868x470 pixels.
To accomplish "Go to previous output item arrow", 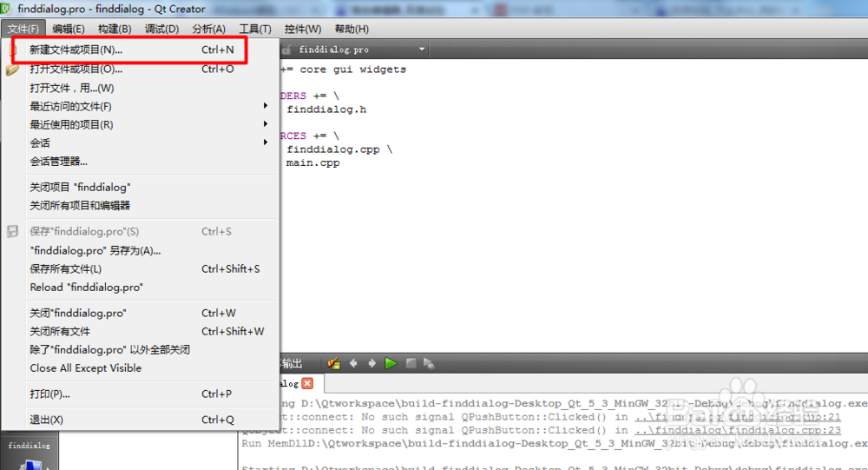I will click(353, 364).
